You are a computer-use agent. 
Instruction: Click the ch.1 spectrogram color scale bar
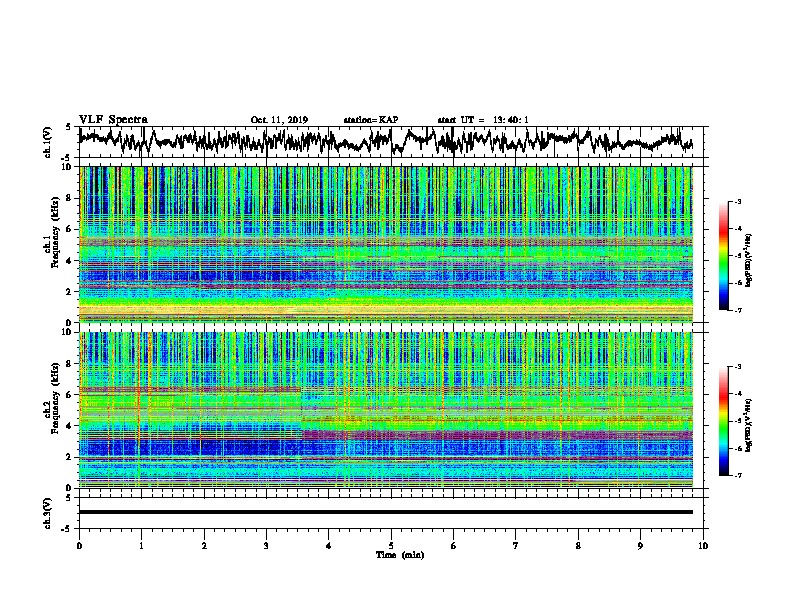724,256
